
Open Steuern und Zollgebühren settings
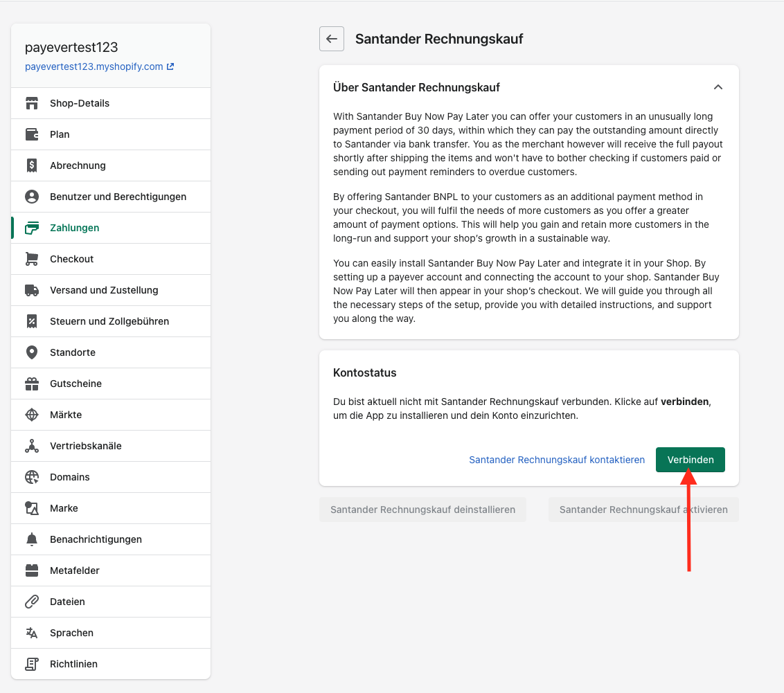tap(111, 321)
